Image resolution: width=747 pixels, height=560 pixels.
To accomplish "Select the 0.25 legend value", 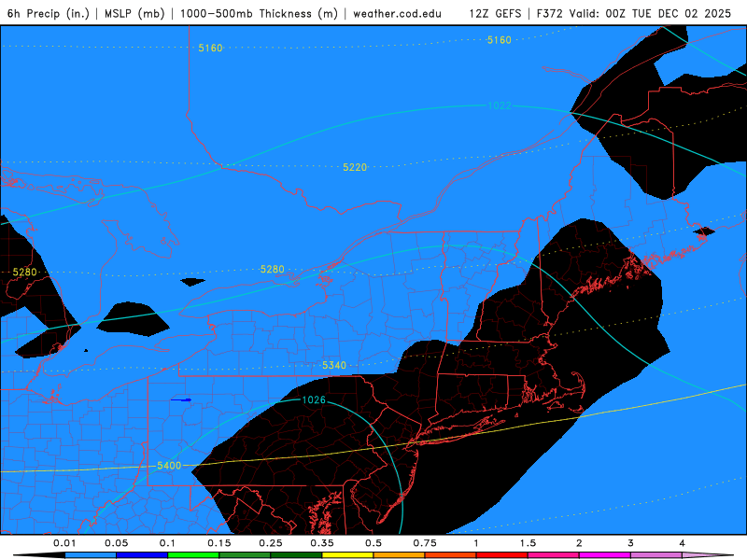I will (x=271, y=543).
